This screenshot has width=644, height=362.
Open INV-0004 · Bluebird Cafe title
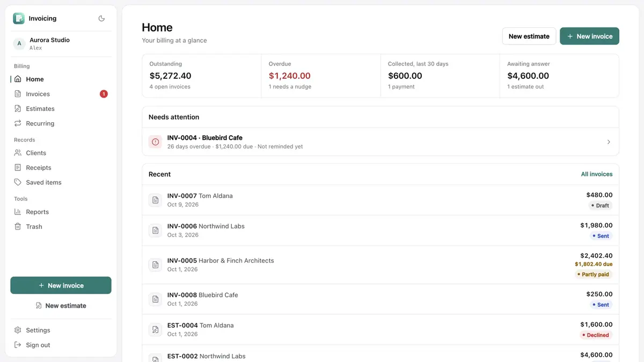(x=205, y=138)
